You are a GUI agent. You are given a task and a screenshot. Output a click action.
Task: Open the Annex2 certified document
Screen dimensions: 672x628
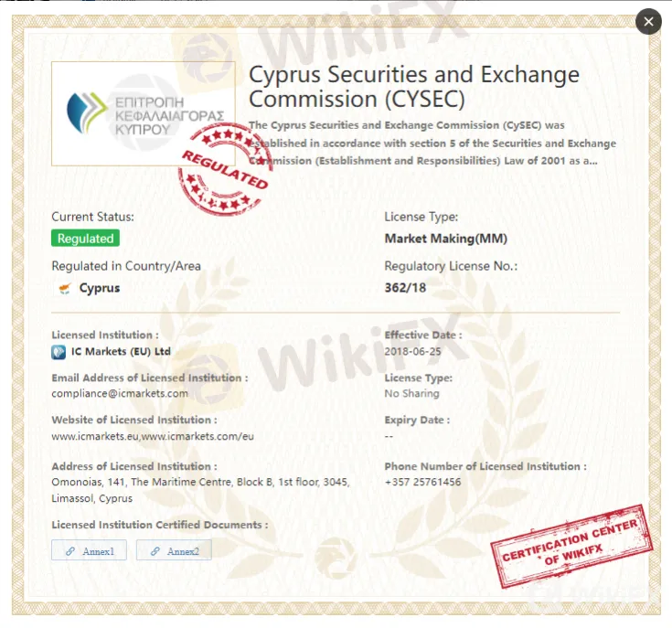click(174, 550)
